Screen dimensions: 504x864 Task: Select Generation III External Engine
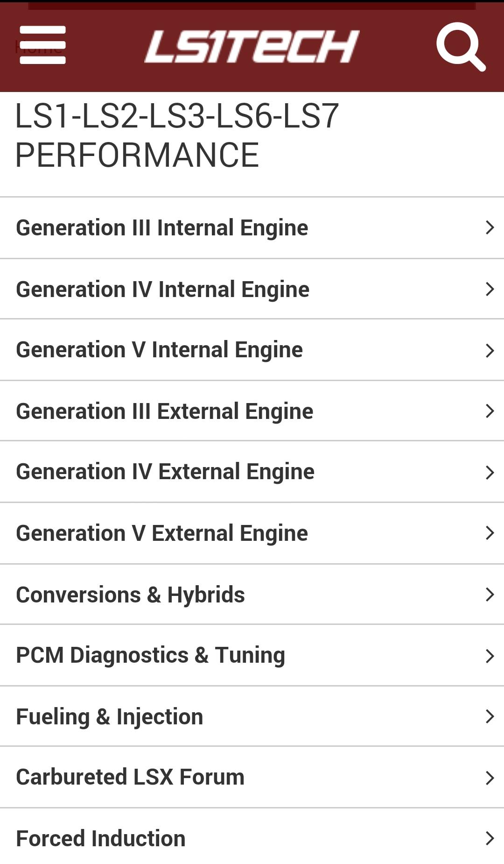tap(164, 411)
